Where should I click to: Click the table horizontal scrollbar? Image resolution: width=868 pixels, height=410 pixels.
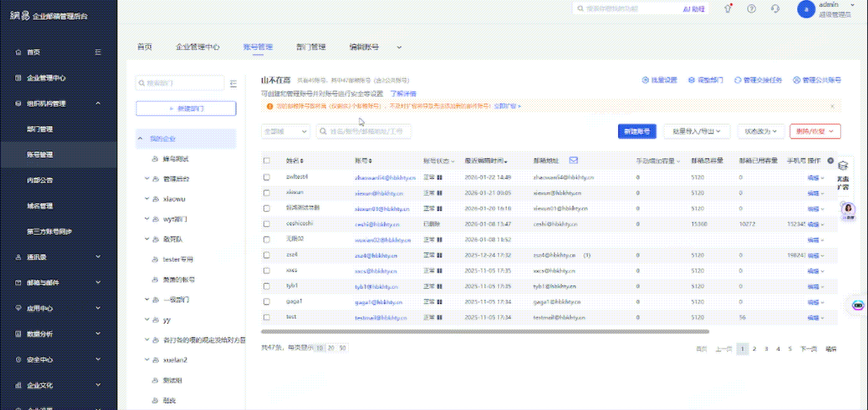pyautogui.click(x=485, y=332)
